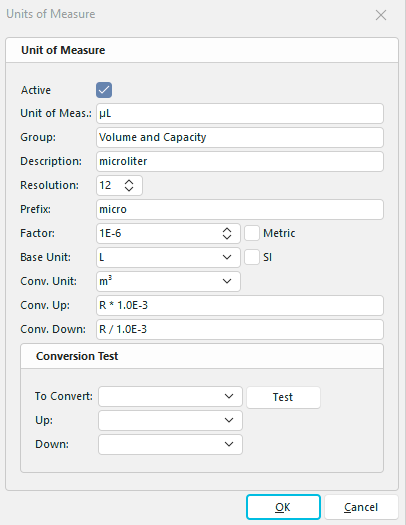Enable the Metric checkbox
The width and height of the screenshot is (406, 525).
point(252,233)
